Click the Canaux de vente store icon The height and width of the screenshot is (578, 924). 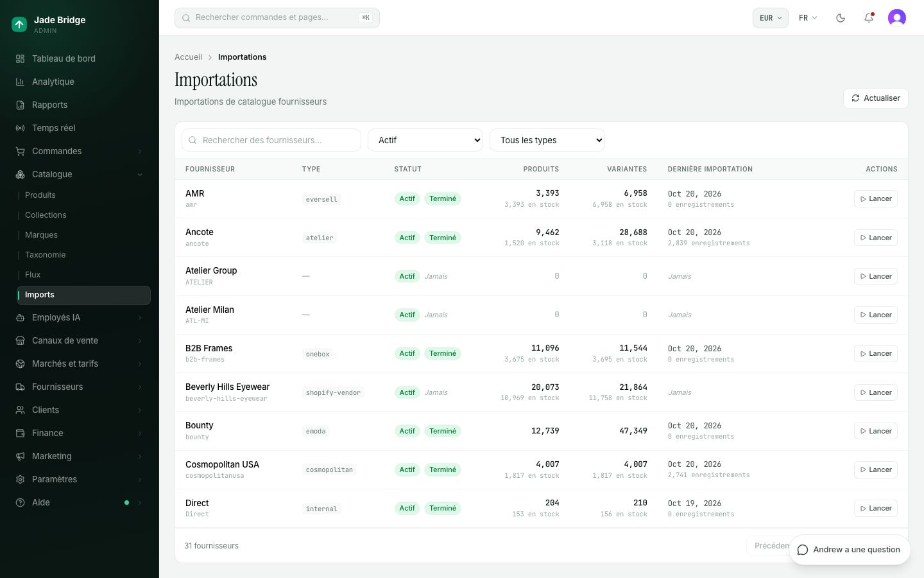click(x=20, y=340)
